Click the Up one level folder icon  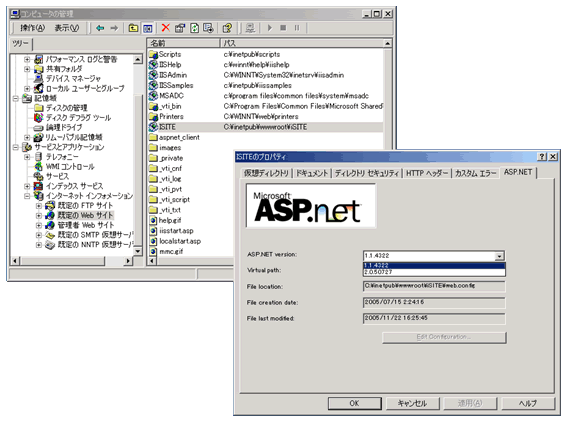(134, 28)
